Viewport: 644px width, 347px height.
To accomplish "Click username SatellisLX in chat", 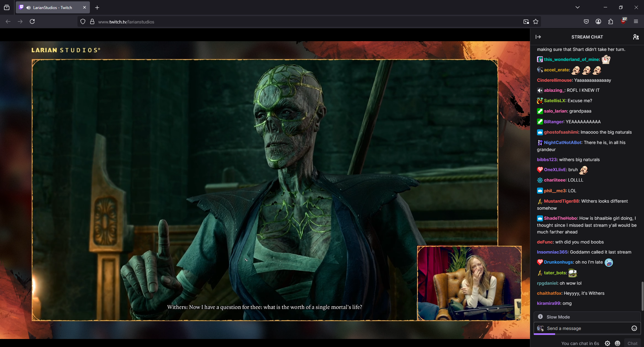I will coord(554,100).
